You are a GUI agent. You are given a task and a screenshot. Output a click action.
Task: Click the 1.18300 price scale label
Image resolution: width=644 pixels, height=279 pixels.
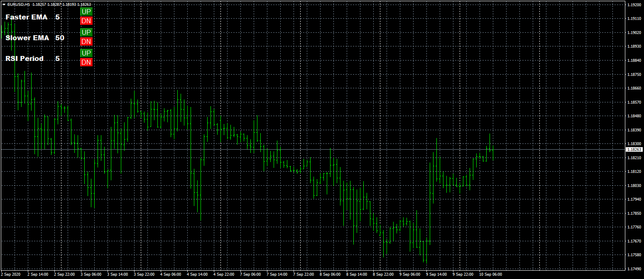point(634,143)
